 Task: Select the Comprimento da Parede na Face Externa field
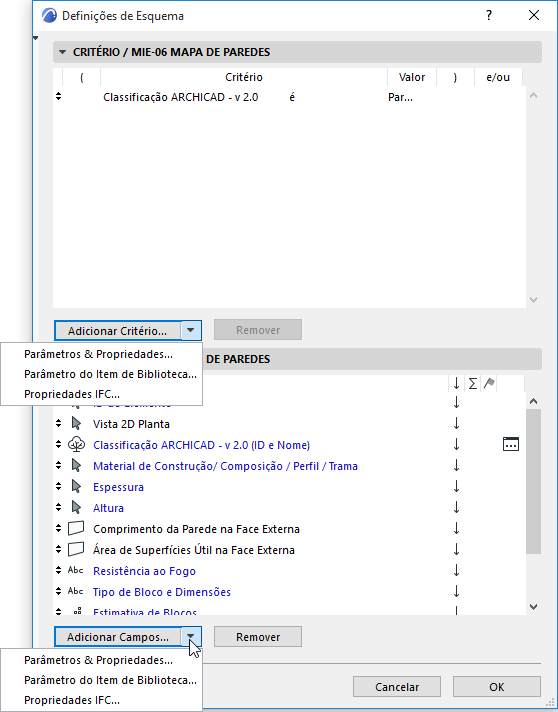(196, 529)
